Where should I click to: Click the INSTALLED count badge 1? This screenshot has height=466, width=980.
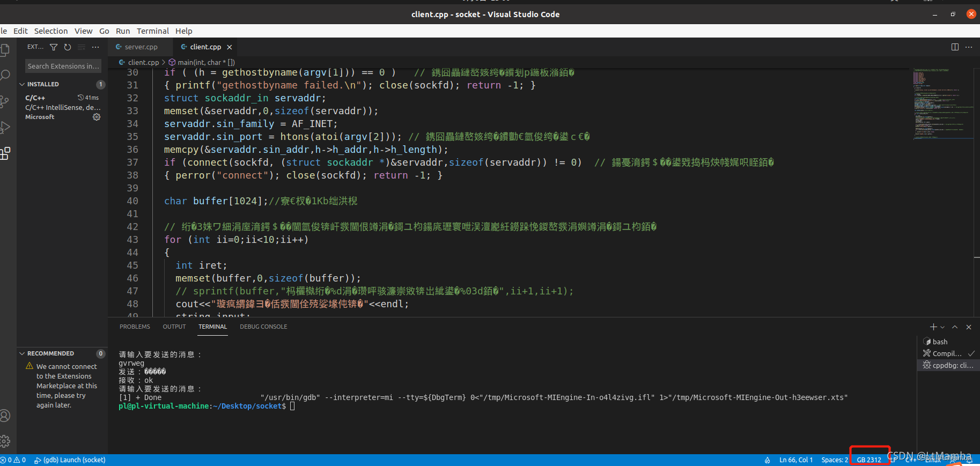[101, 84]
